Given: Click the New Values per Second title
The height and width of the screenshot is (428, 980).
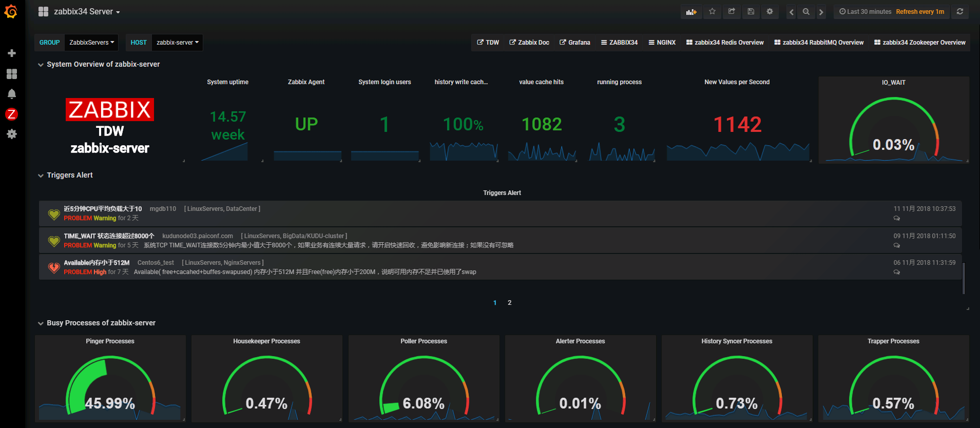Looking at the screenshot, I should tap(737, 82).
